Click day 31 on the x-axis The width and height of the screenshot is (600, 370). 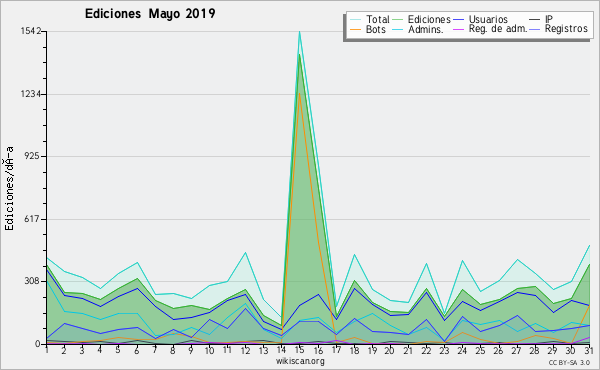tap(589, 350)
